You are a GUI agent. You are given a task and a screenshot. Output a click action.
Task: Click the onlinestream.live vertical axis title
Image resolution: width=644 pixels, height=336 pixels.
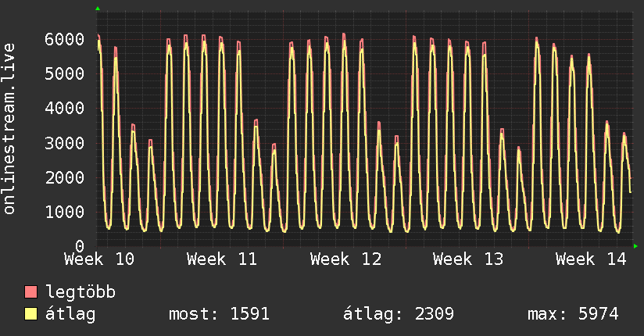pyautogui.click(x=9, y=129)
